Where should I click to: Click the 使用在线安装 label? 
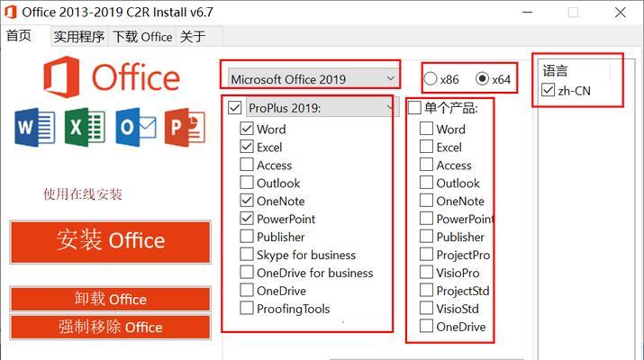coord(83,193)
